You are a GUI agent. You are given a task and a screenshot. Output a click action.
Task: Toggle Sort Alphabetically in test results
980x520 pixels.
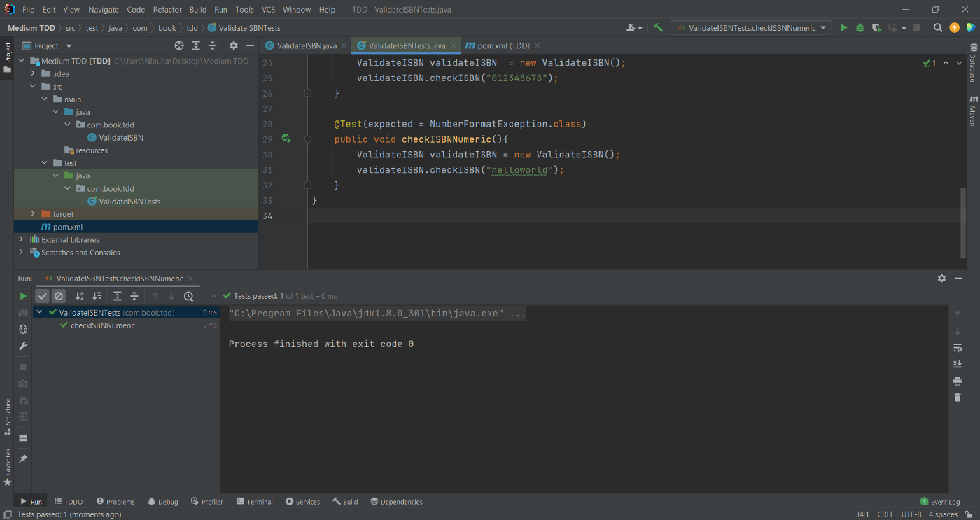point(80,296)
